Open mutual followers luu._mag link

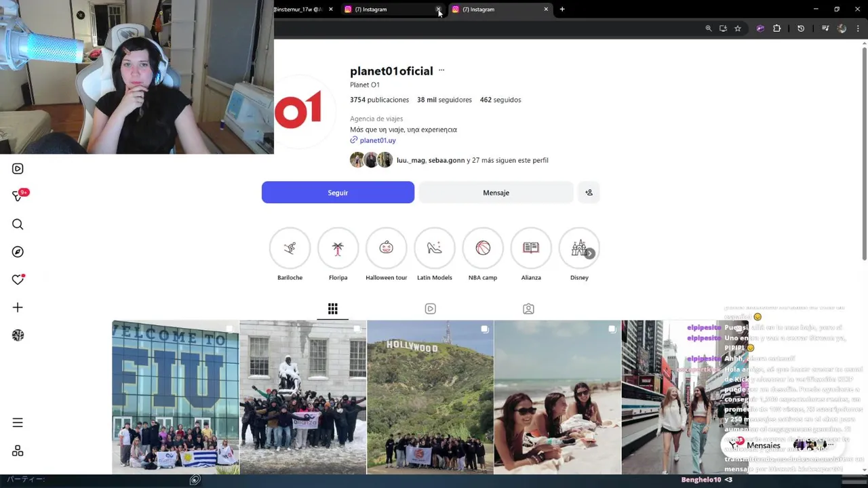point(411,161)
